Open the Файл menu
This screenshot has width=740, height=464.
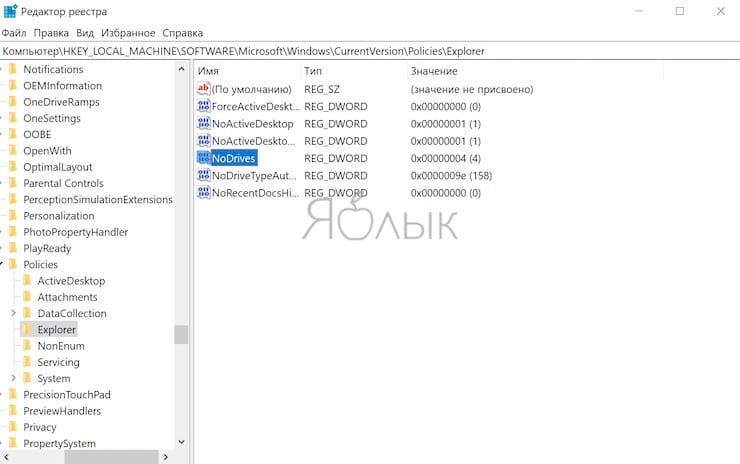click(x=14, y=33)
